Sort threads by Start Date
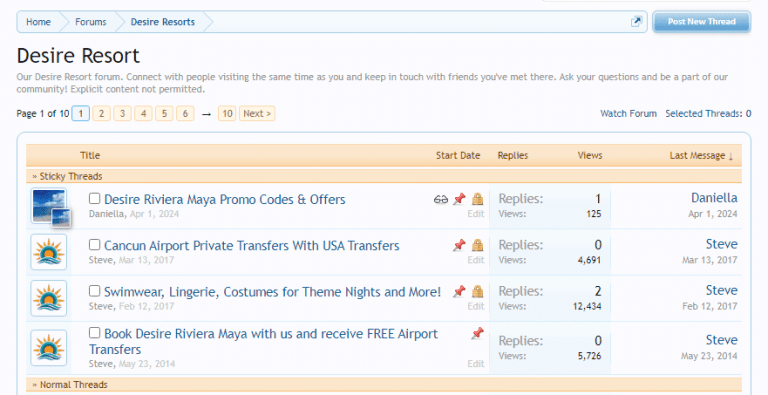The height and width of the screenshot is (395, 768). click(x=458, y=155)
